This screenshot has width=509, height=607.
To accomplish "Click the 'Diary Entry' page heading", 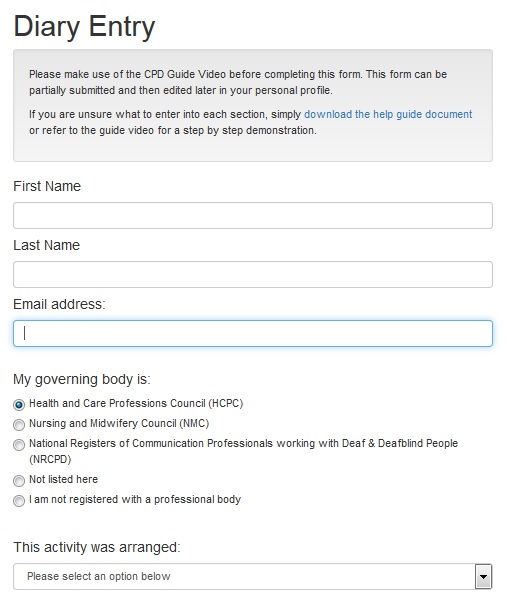I will (x=84, y=26).
